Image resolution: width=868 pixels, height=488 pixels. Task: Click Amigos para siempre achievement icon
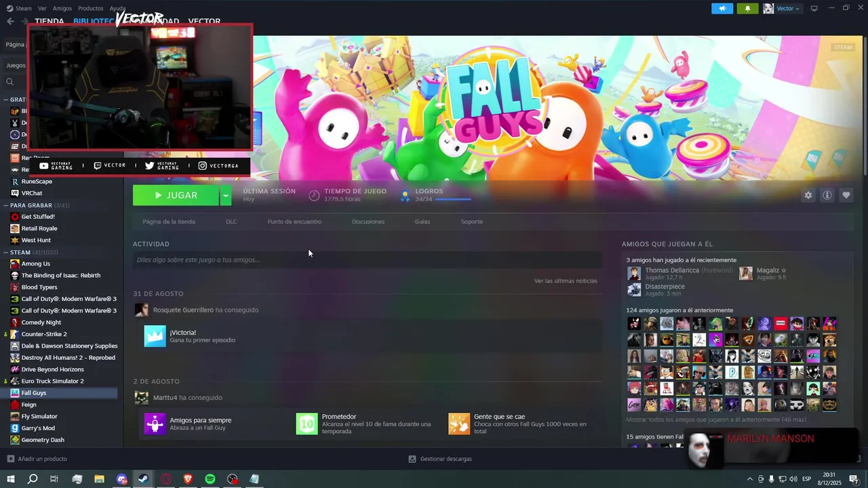(x=155, y=424)
